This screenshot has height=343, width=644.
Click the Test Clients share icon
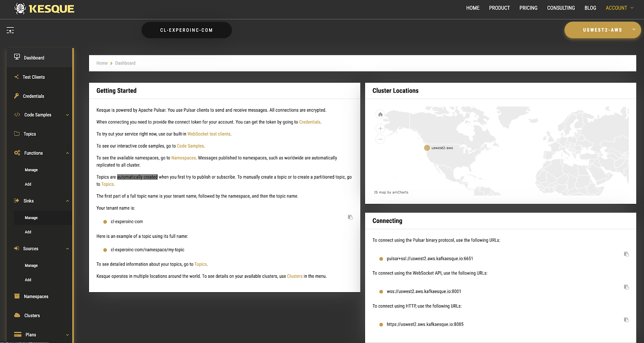[x=17, y=77]
